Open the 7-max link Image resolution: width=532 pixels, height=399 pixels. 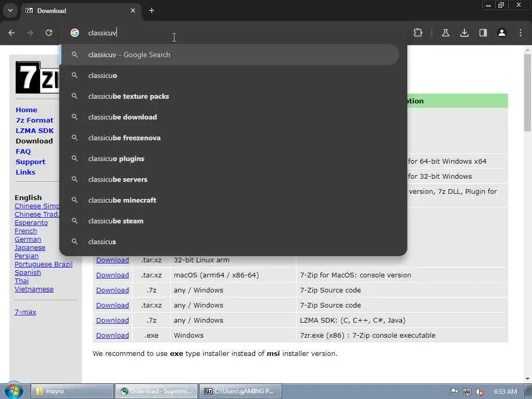[25, 312]
